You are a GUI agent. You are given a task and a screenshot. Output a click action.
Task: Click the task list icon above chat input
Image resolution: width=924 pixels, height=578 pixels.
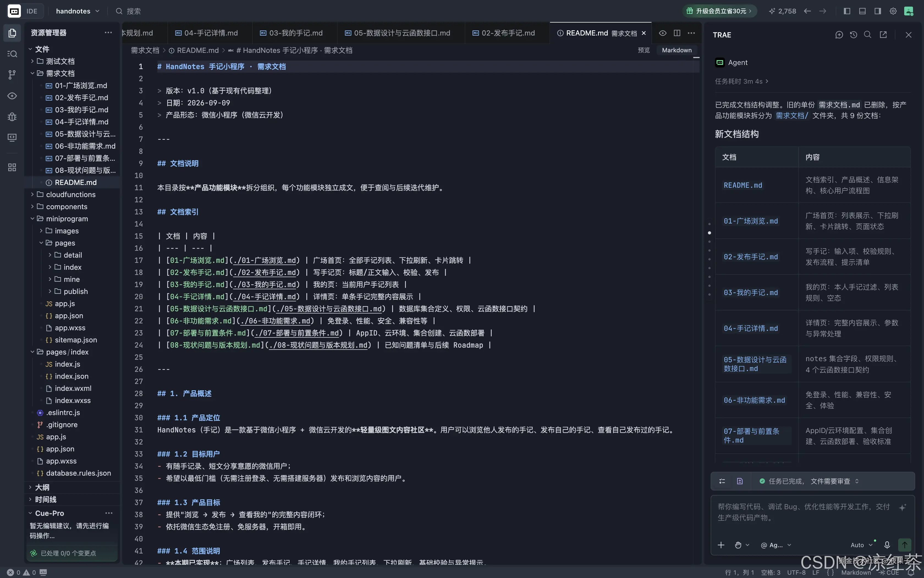point(722,481)
